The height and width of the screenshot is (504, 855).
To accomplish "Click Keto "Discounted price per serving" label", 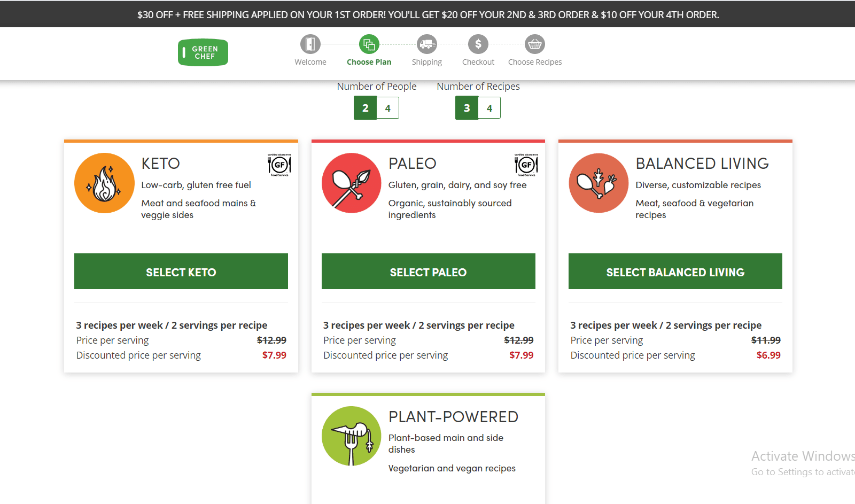I will tap(138, 355).
